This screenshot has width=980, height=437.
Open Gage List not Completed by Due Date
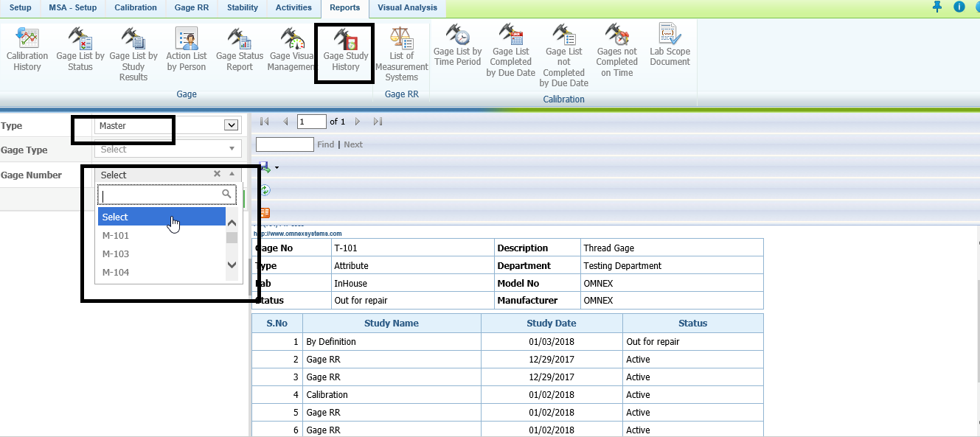tap(564, 56)
